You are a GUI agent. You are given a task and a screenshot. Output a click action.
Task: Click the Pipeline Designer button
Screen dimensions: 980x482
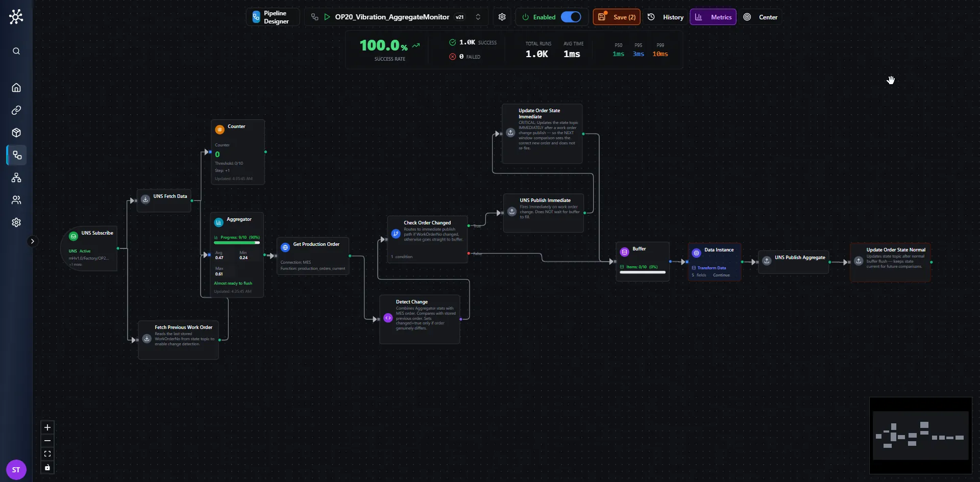coord(273,17)
